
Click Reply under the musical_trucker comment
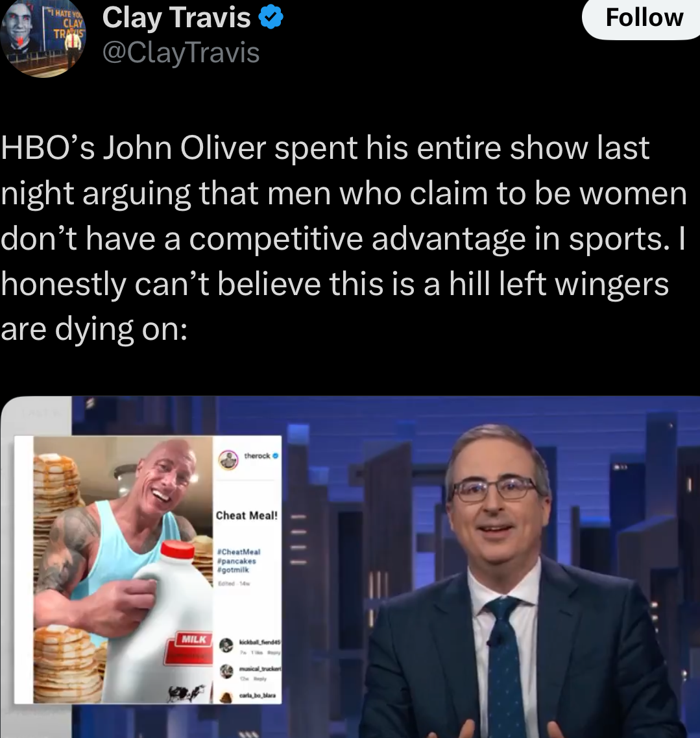point(260,679)
